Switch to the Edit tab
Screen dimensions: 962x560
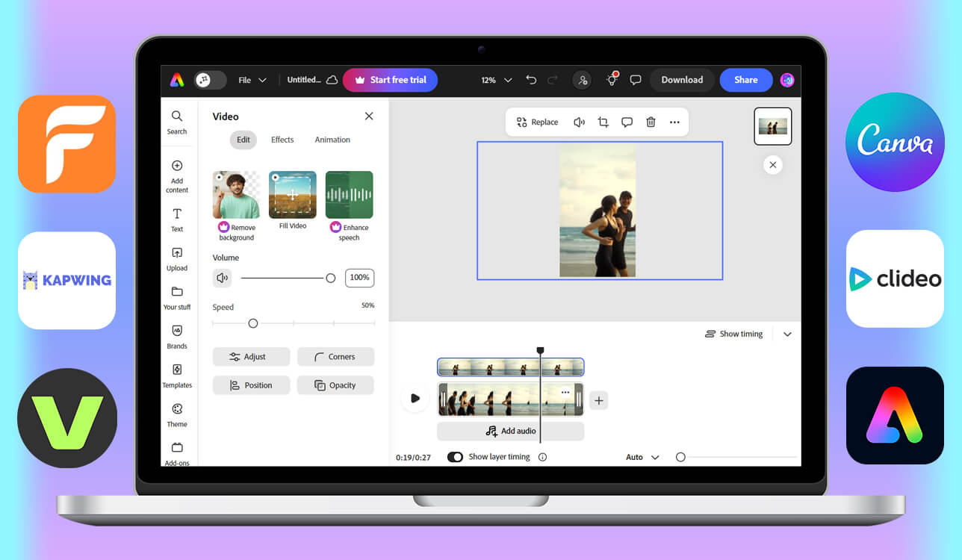(243, 140)
